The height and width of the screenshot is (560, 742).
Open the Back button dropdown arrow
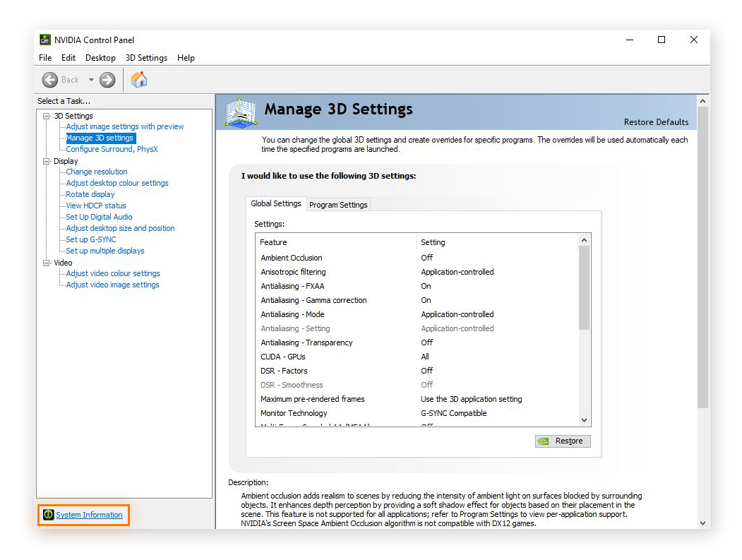point(90,79)
